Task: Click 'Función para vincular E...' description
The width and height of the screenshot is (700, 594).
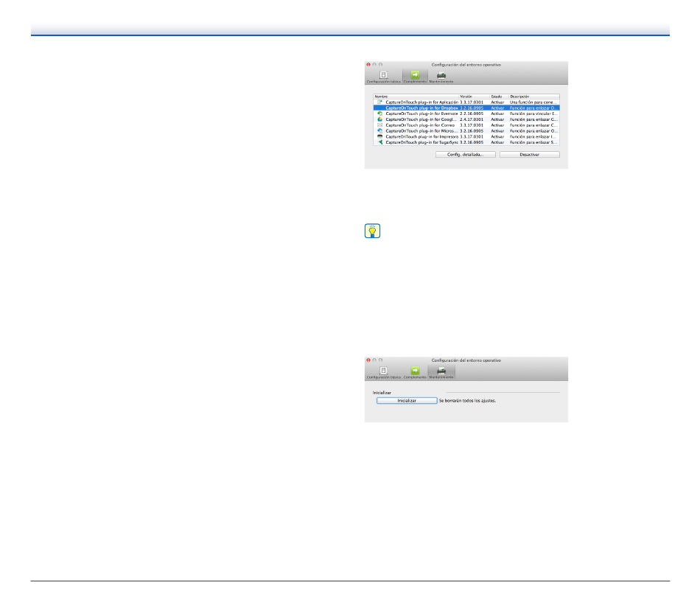Action: tap(533, 114)
